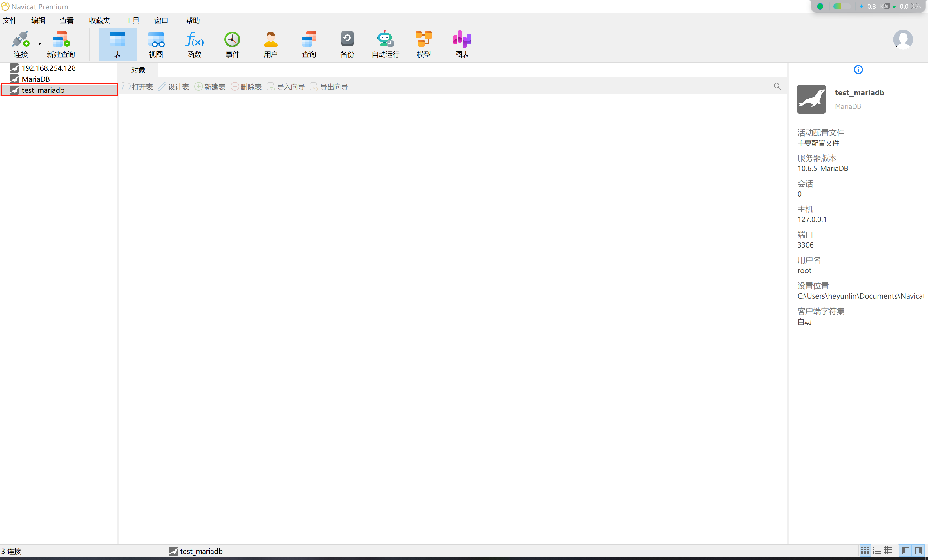This screenshot has width=928, height=560.
Task: Click the blue information icon in right panel
Action: (858, 70)
